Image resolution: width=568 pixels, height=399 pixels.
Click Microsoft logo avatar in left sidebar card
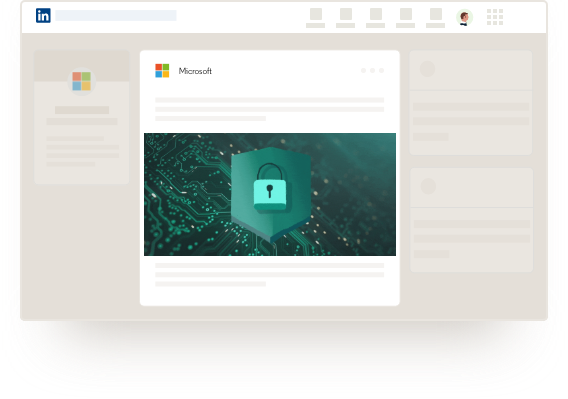pyautogui.click(x=82, y=81)
